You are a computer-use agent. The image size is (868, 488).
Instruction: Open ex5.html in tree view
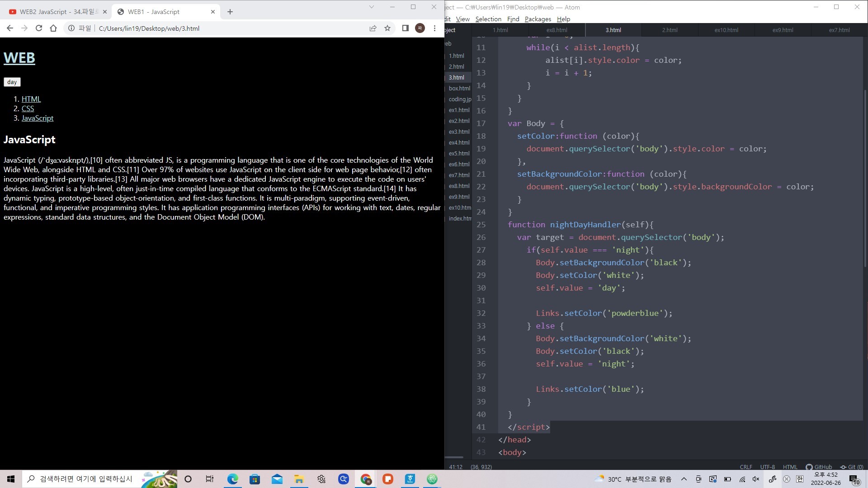459,153
